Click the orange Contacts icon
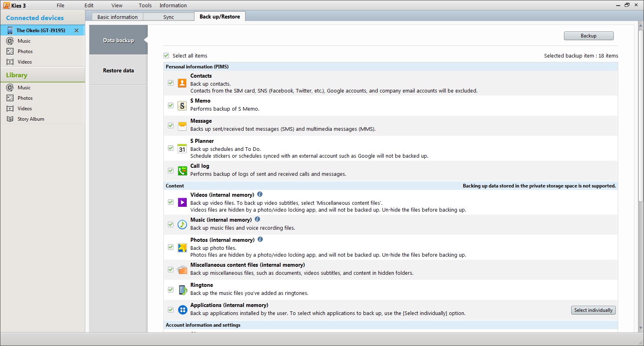This screenshot has height=346, width=644. (182, 83)
